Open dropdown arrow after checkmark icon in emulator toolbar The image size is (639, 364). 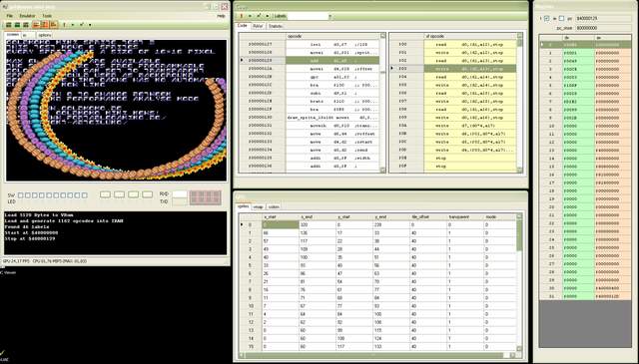click(x=90, y=25)
